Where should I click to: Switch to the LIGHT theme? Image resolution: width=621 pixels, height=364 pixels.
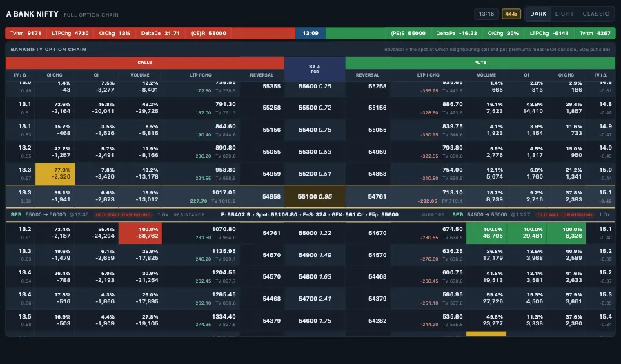564,14
